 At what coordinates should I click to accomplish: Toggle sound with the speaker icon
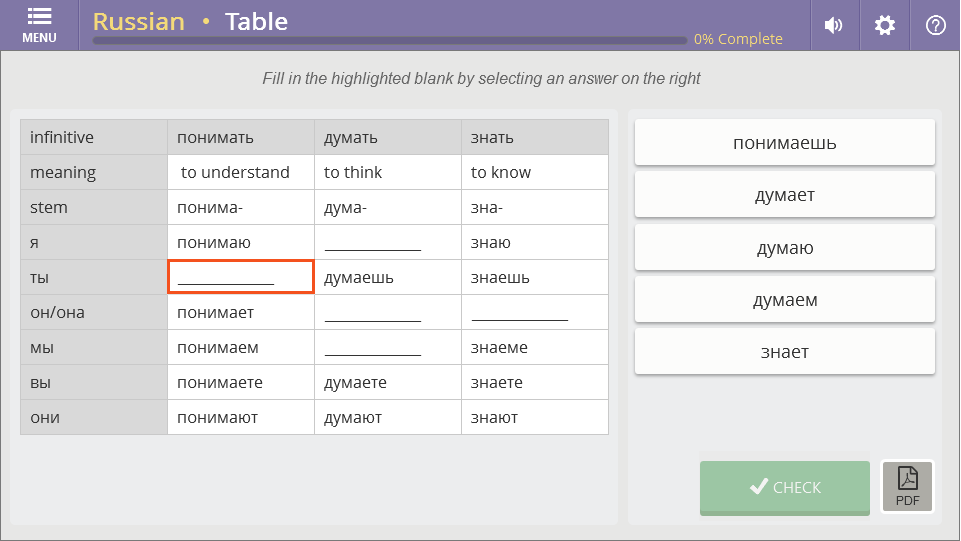[x=833, y=26]
